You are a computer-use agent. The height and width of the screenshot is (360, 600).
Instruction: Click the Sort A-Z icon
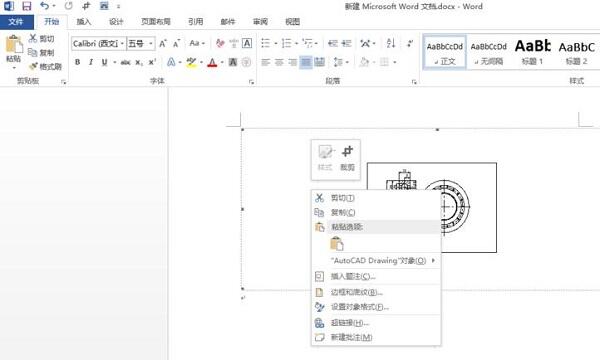point(391,43)
